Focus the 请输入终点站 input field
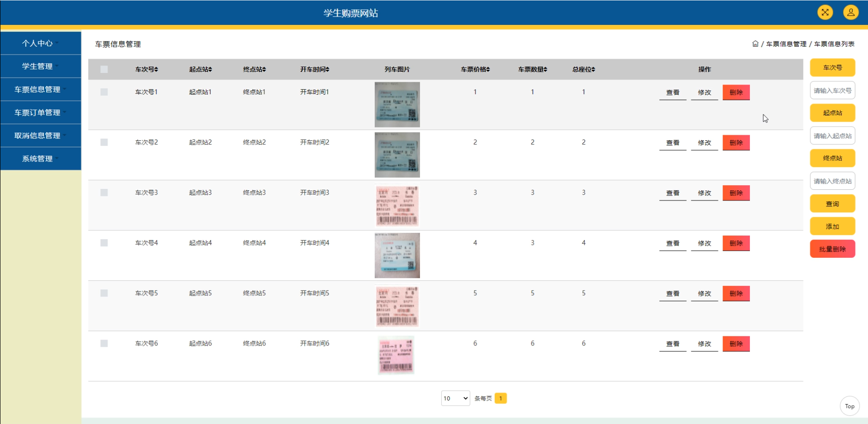The width and height of the screenshot is (868, 424). (832, 181)
